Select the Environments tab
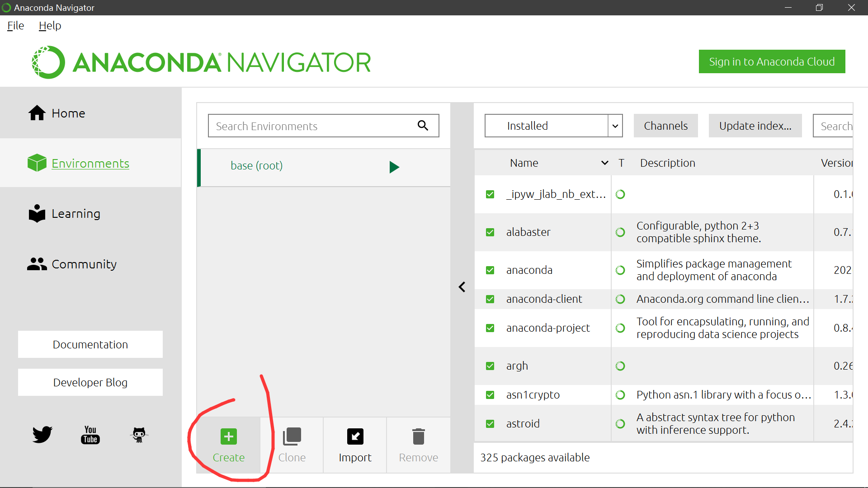Image resolution: width=868 pixels, height=488 pixels. point(90,163)
